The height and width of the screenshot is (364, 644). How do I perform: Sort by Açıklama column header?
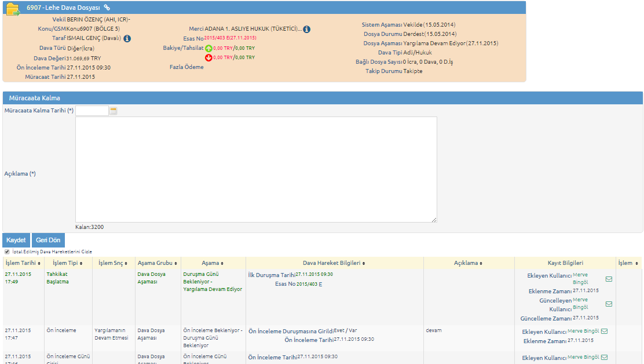point(468,263)
